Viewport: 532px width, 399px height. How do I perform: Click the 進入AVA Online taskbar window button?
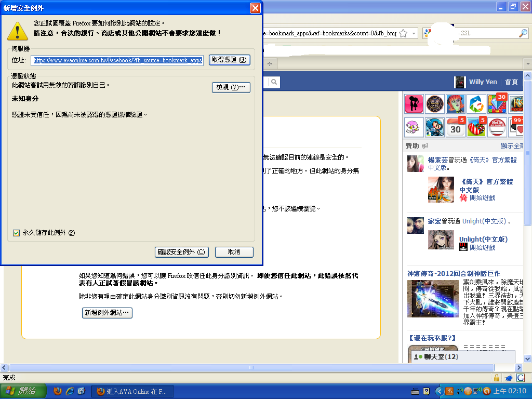click(x=132, y=392)
